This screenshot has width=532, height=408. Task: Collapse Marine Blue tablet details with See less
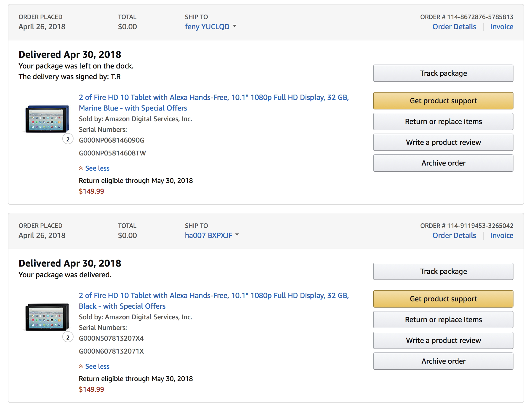click(x=97, y=168)
